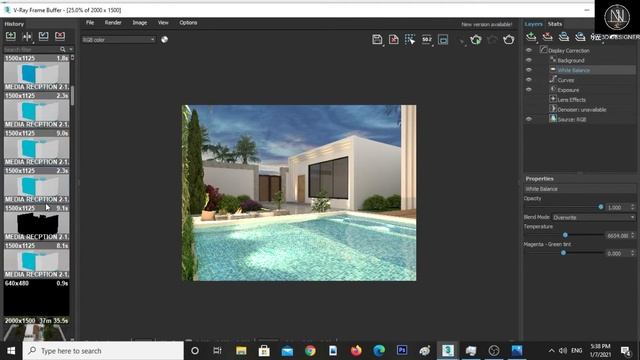
Task: Render with the last teapot icon
Action: (509, 40)
